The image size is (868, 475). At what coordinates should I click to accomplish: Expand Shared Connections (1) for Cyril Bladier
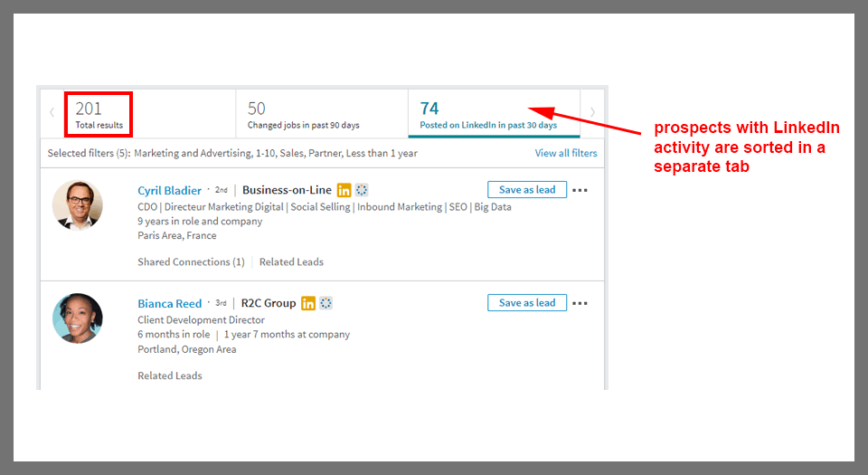(x=191, y=262)
